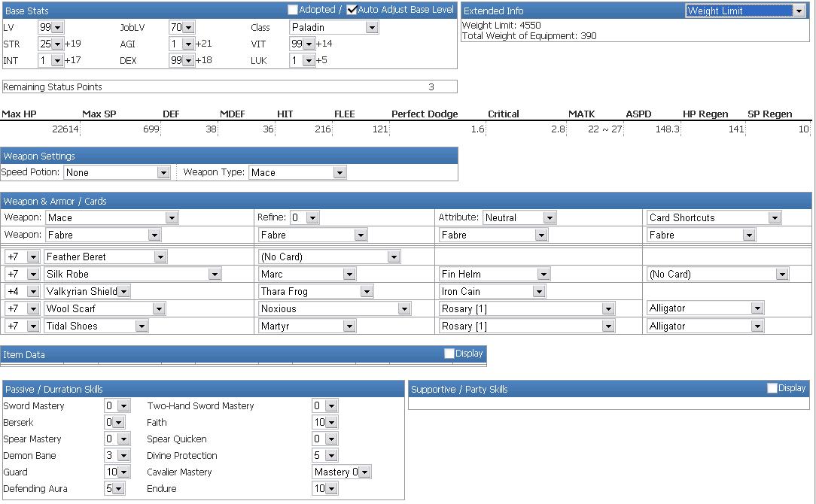The width and height of the screenshot is (816, 504).
Task: Open the Class dropdown showing Paladin
Action: click(x=333, y=27)
